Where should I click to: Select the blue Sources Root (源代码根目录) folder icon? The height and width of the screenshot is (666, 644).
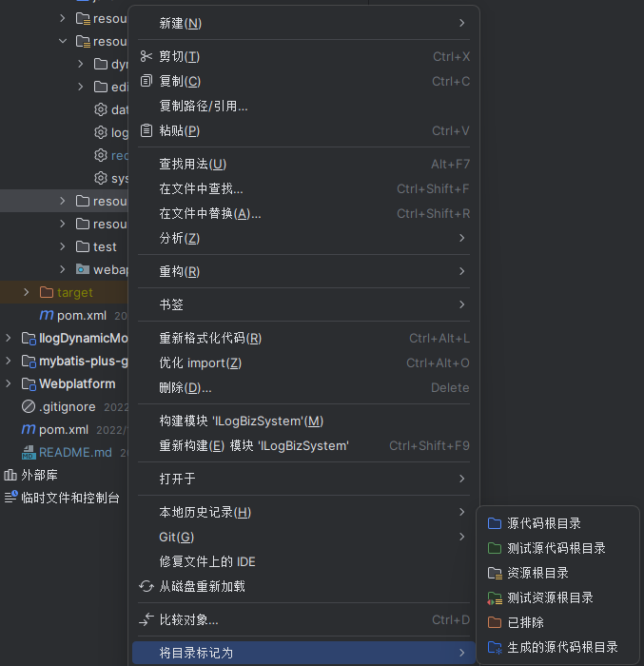494,524
